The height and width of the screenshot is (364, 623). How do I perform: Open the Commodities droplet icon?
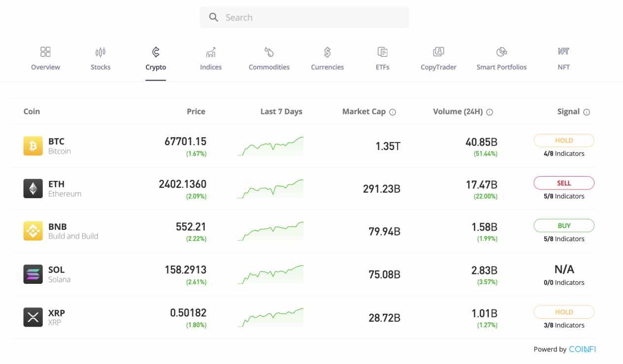point(269,52)
